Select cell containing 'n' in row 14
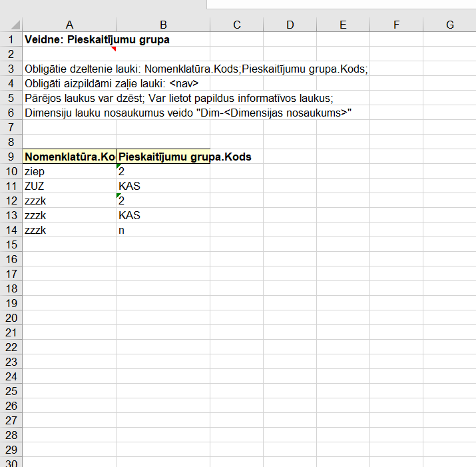 [163, 230]
